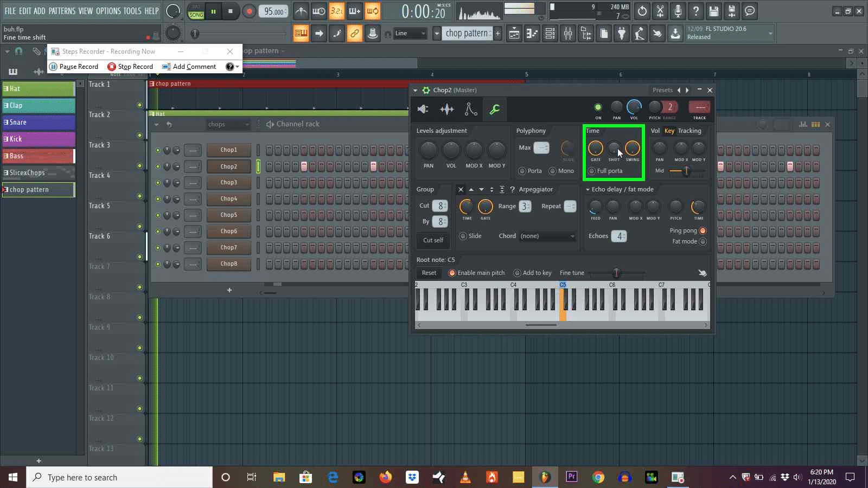Enable arpeggiator Slide option
868x488 pixels.
coord(470,236)
